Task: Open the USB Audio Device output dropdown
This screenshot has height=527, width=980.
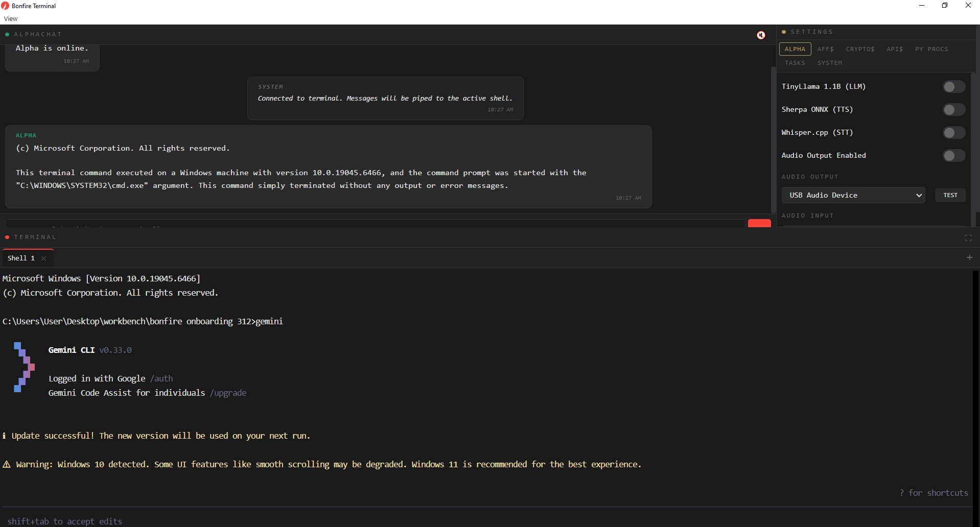Action: [x=853, y=195]
